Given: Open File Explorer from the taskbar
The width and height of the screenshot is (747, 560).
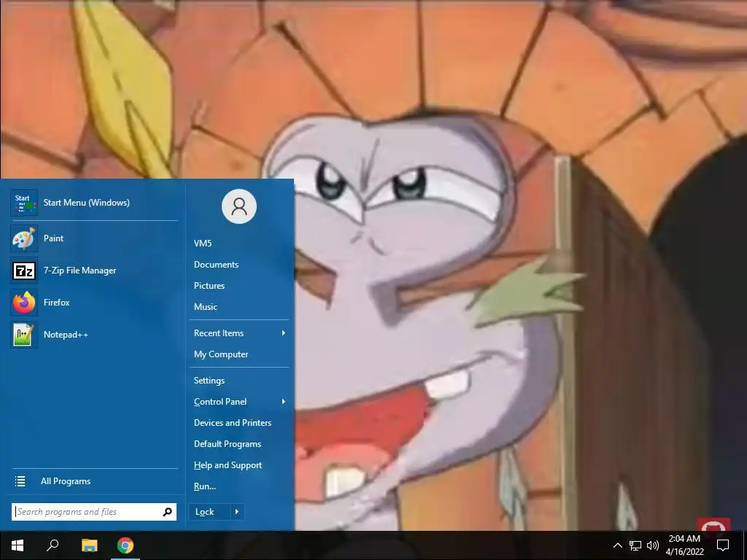Looking at the screenshot, I should (89, 545).
